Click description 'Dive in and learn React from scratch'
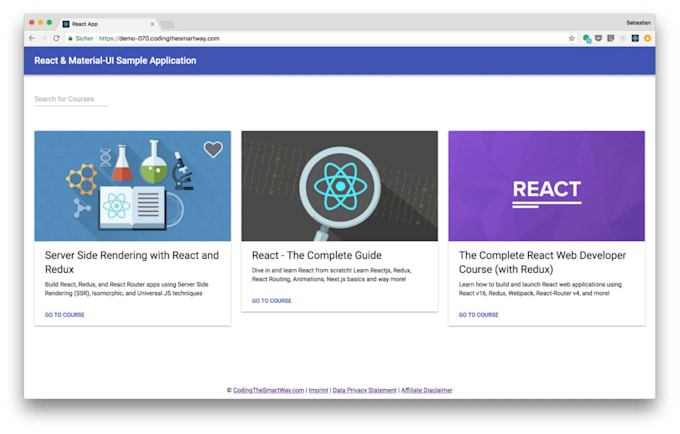This screenshot has height=434, width=680. point(332,275)
